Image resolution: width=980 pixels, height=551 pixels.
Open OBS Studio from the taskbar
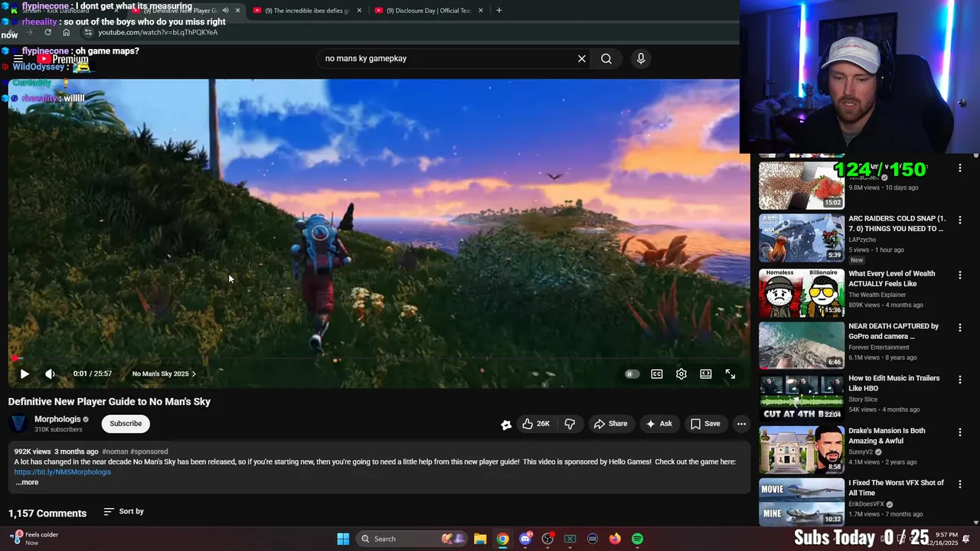point(547,539)
